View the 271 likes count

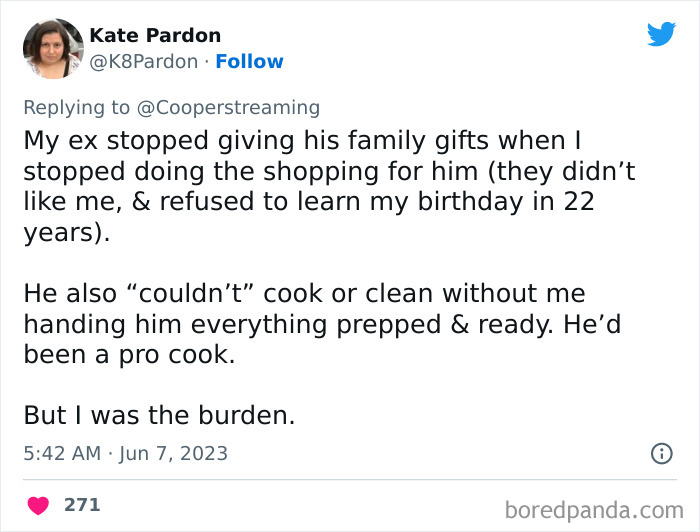82,505
